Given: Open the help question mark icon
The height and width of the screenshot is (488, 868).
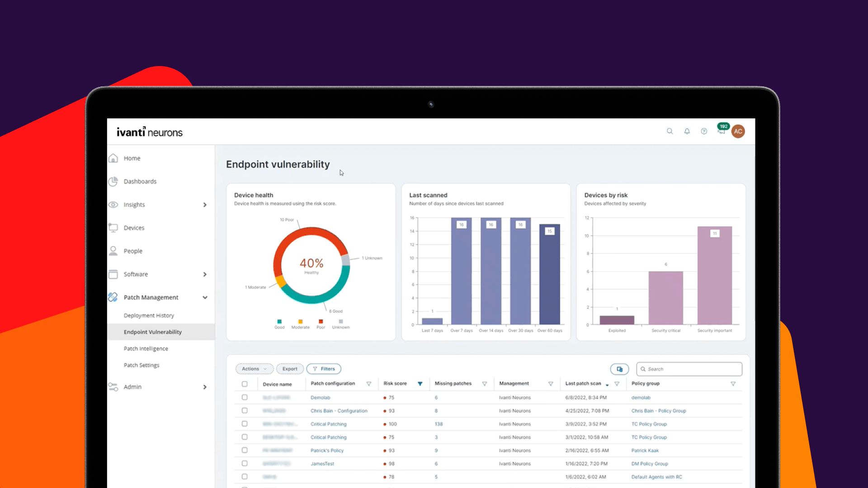Looking at the screenshot, I should click(704, 131).
